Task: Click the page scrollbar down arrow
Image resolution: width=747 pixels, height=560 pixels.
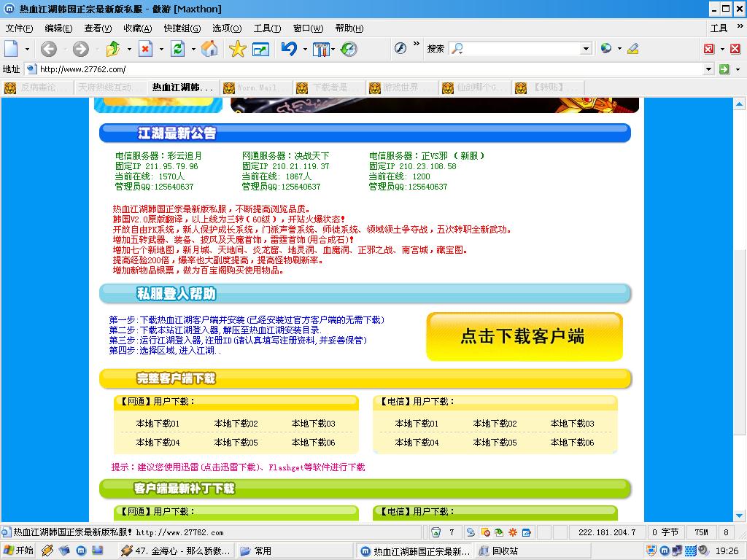Action: click(x=739, y=516)
